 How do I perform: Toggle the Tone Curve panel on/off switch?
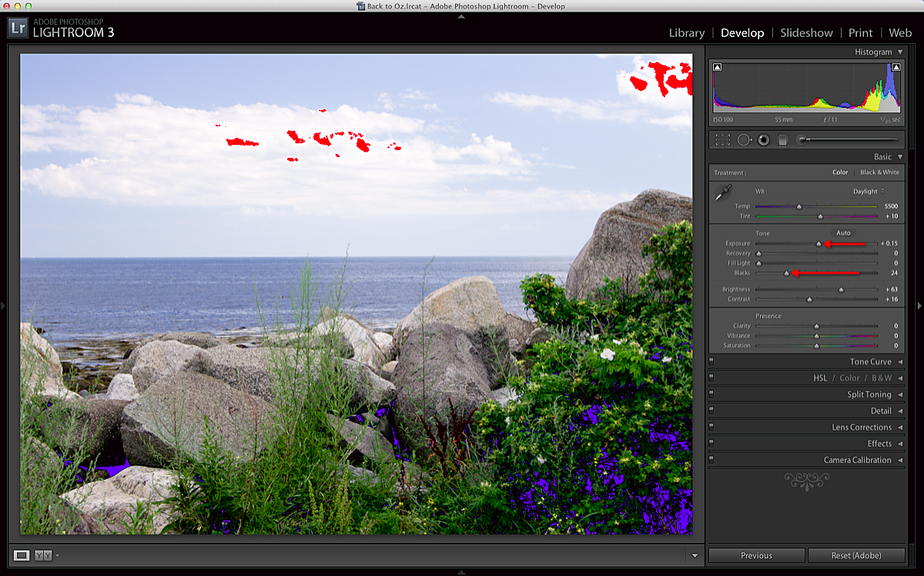pyautogui.click(x=711, y=362)
